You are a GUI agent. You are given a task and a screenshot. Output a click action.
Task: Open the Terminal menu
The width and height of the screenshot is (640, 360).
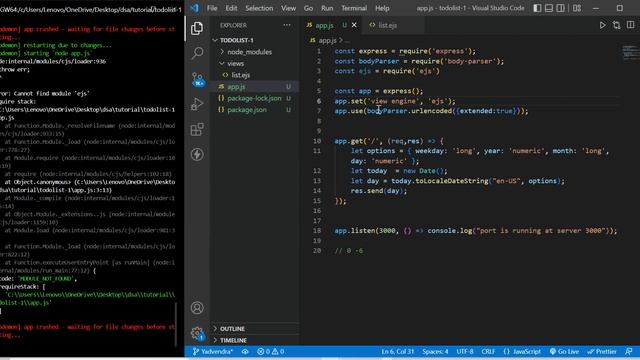point(354,8)
